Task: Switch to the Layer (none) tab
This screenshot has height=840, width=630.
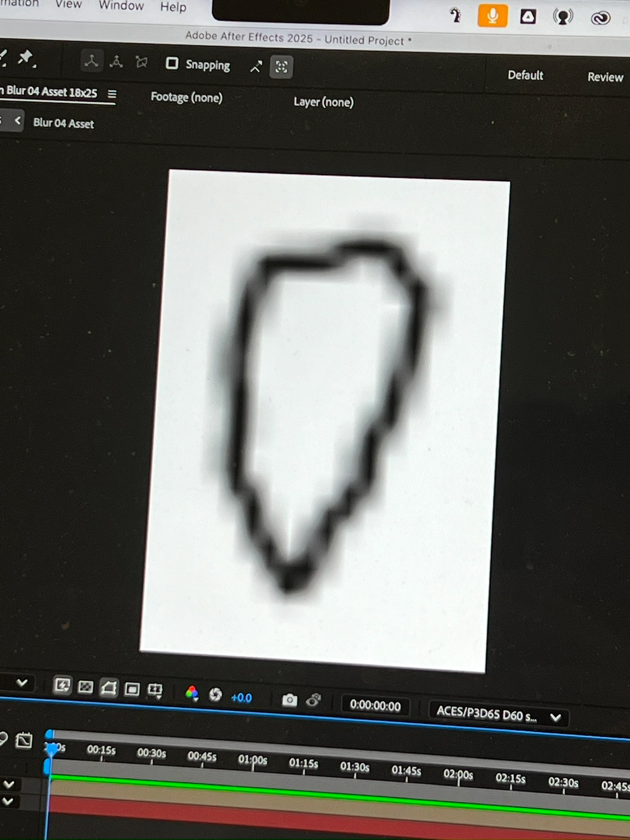Action: [x=324, y=102]
